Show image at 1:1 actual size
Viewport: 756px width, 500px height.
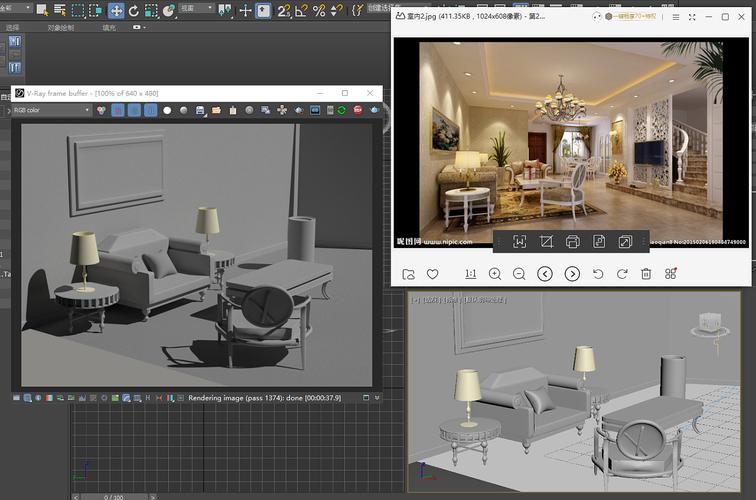[471, 274]
